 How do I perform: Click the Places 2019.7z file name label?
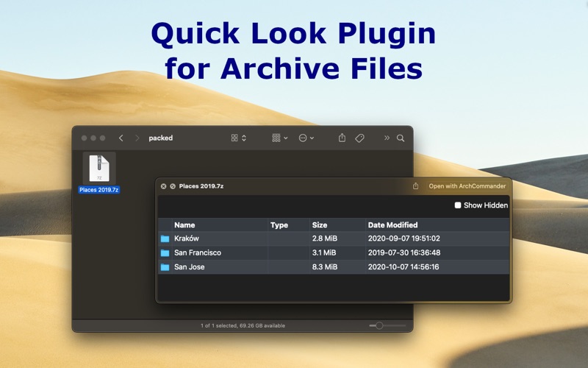click(x=99, y=190)
